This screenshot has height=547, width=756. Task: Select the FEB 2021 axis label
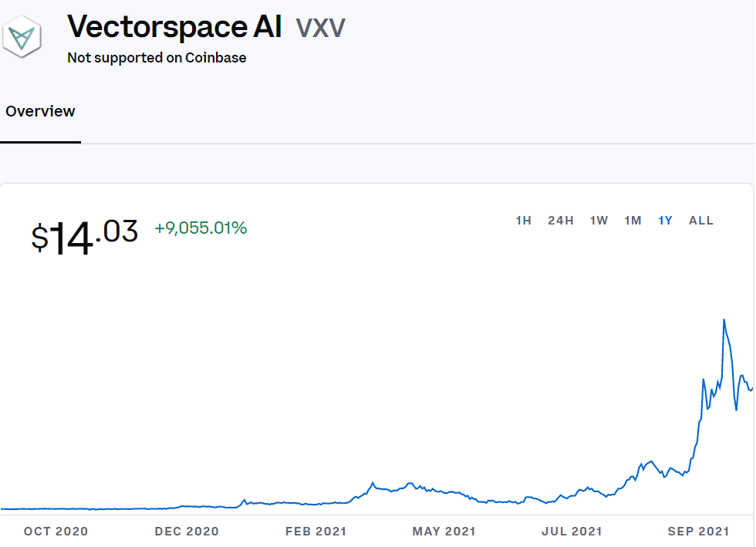tap(316, 531)
